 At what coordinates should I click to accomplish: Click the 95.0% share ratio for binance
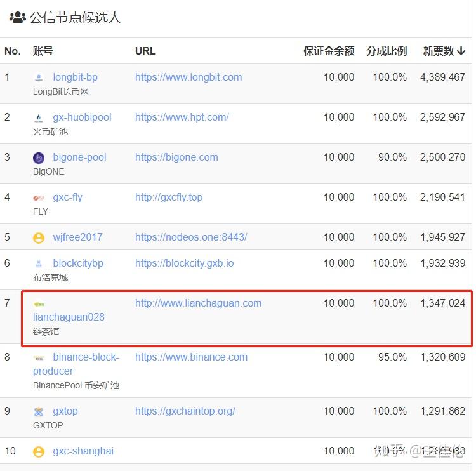click(x=392, y=357)
